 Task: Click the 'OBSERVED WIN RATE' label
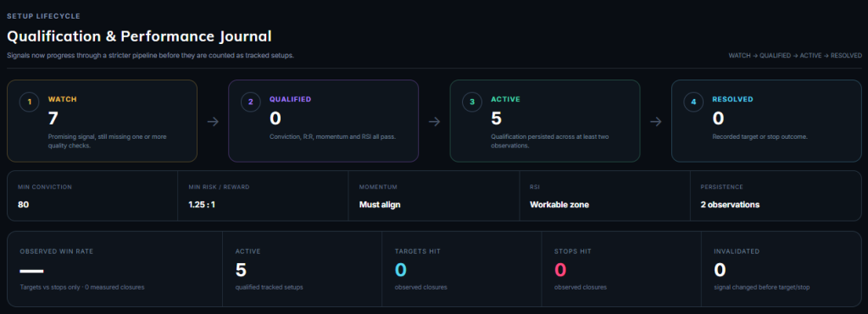pyautogui.click(x=57, y=251)
